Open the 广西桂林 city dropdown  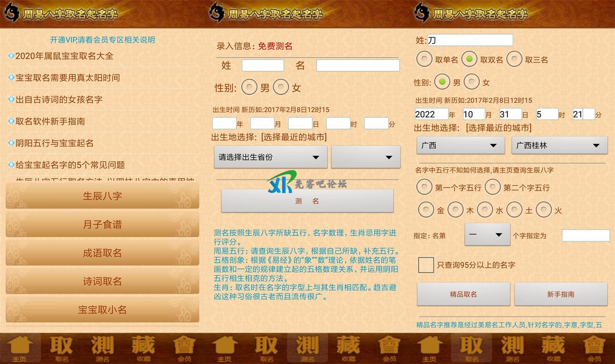click(559, 146)
